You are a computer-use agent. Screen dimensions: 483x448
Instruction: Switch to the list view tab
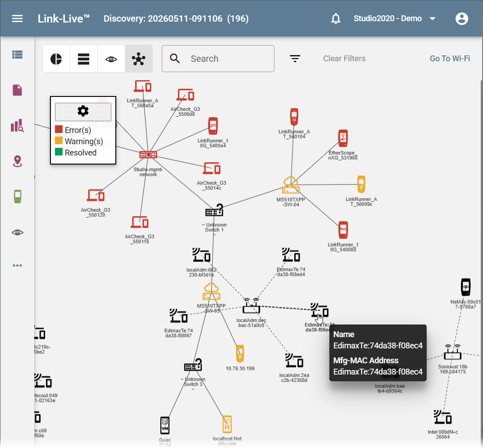point(83,59)
